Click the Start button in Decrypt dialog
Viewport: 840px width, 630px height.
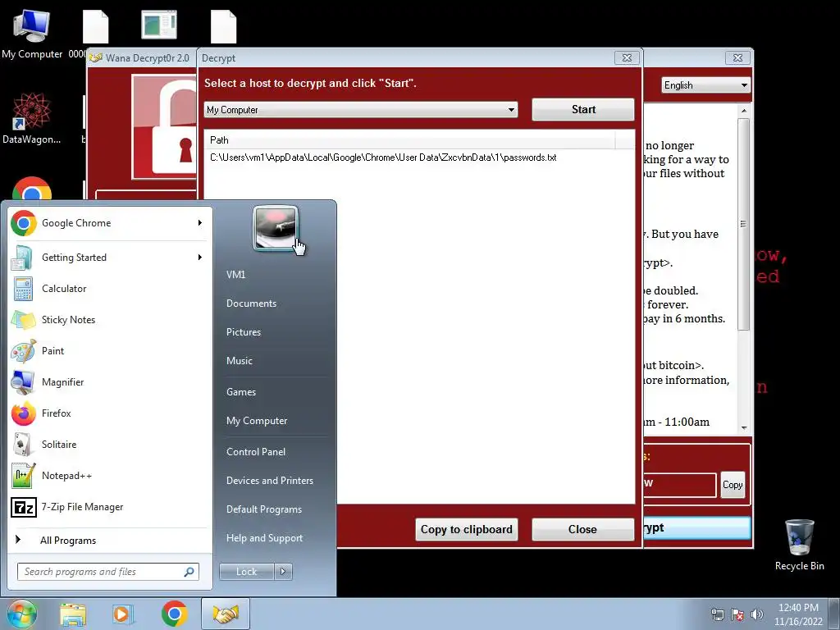[583, 110]
